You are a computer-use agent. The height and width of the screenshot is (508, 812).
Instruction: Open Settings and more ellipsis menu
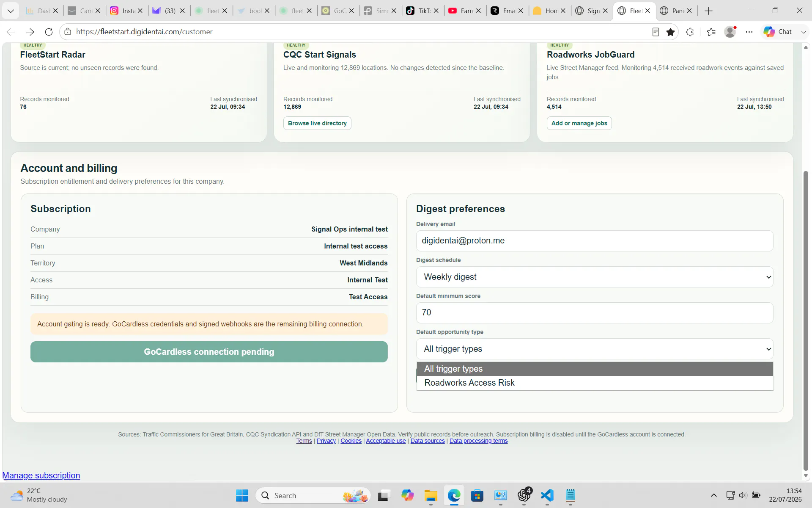[x=749, y=32]
